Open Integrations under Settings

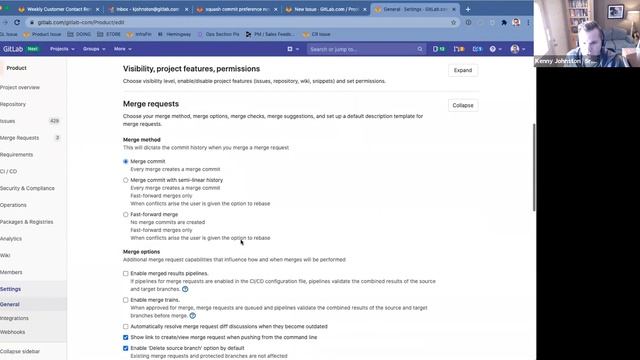[14, 318]
